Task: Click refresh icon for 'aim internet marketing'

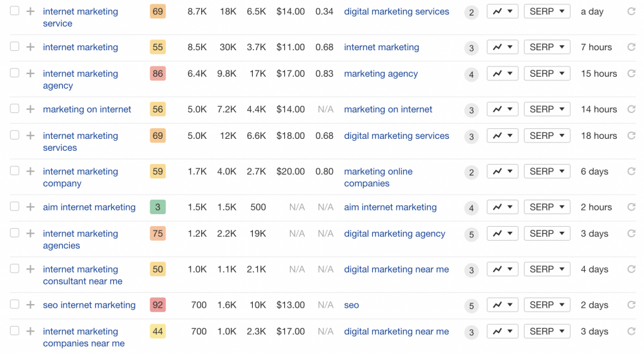Action: pyautogui.click(x=631, y=207)
